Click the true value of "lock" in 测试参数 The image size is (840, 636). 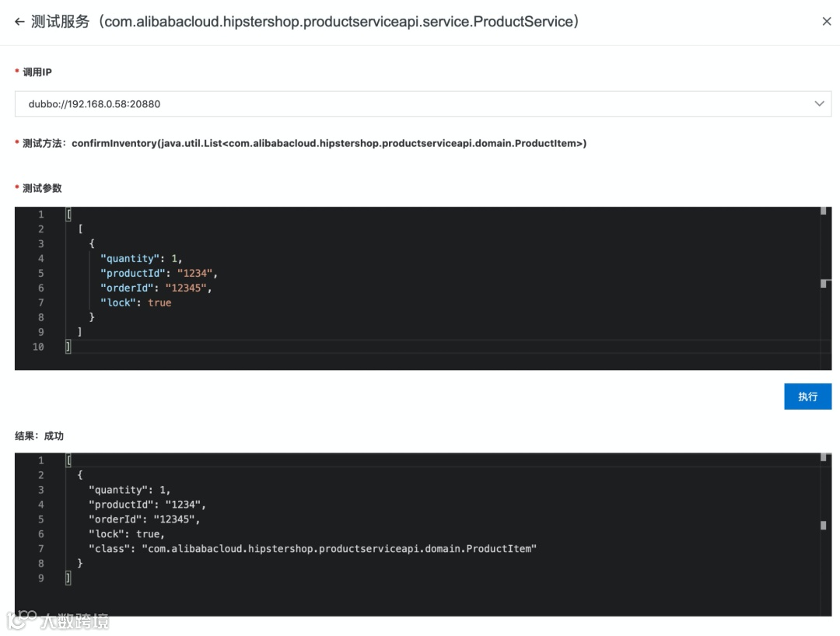pos(159,302)
